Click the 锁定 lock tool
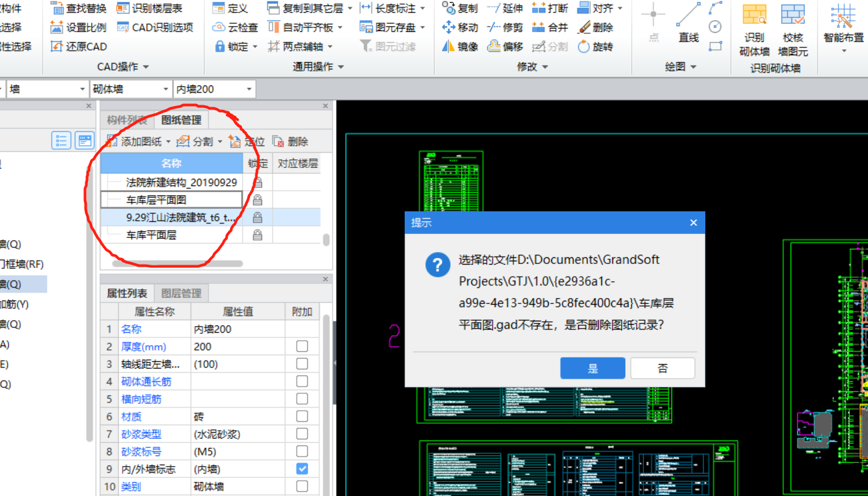This screenshot has width=868, height=496. pyautogui.click(x=231, y=47)
